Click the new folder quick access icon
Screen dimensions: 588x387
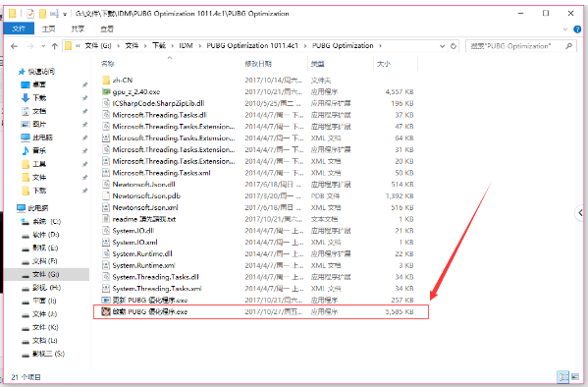click(x=43, y=14)
